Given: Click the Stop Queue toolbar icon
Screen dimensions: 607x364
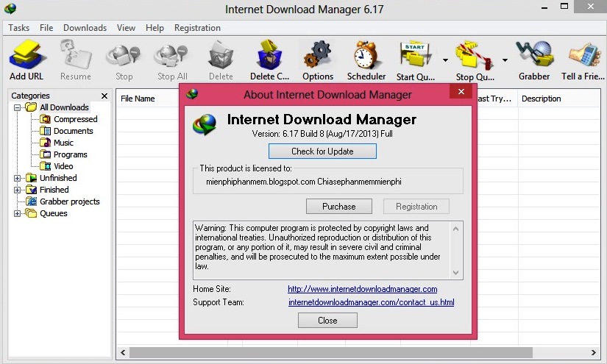Looking at the screenshot, I should point(475,54).
